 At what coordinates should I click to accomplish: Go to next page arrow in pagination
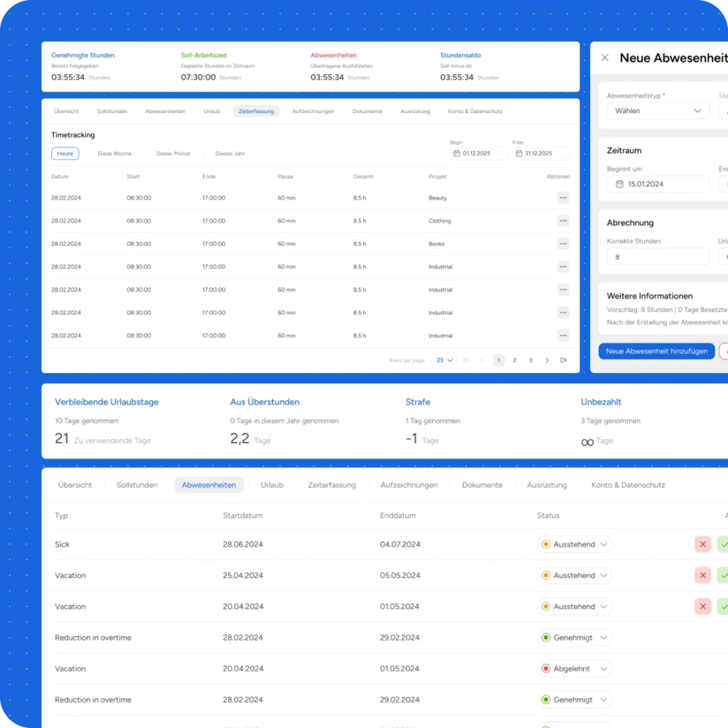[x=547, y=360]
